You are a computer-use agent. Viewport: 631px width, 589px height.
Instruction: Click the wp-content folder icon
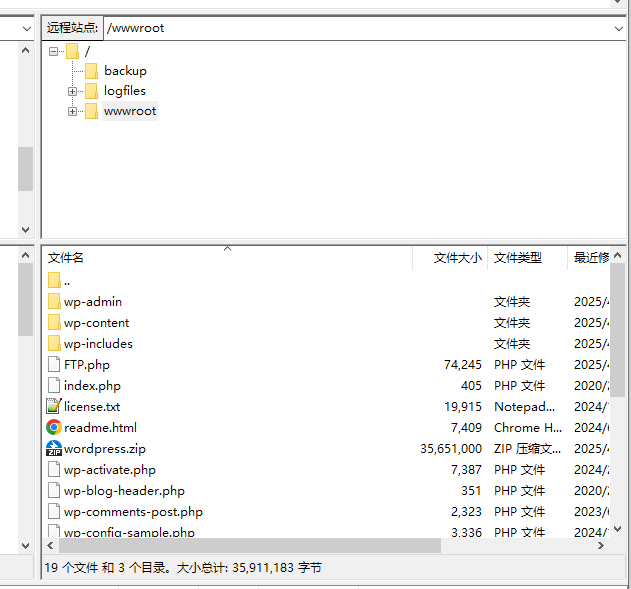pos(54,322)
